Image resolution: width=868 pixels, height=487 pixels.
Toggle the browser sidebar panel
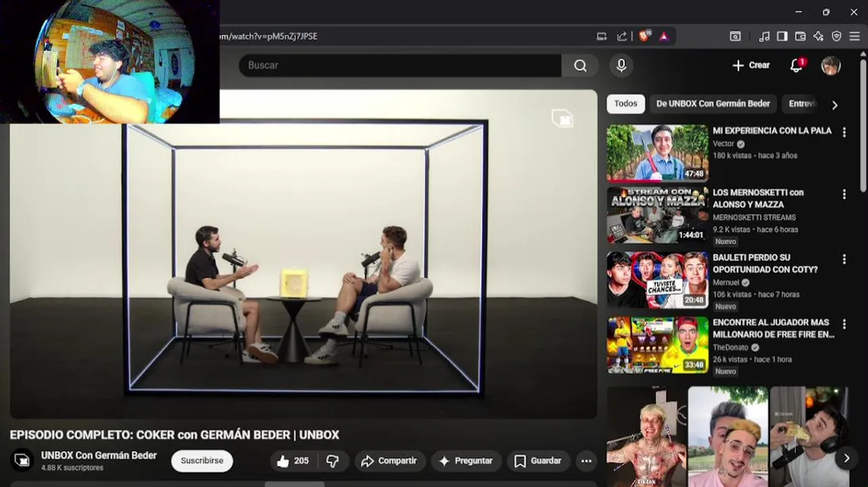(782, 37)
